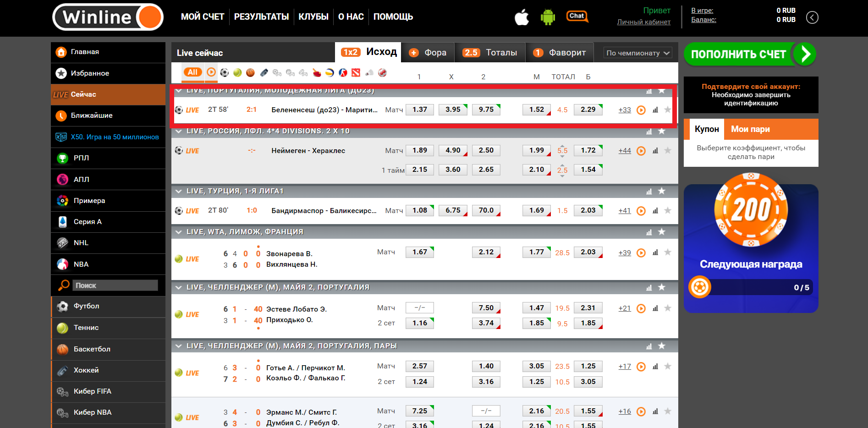Viewport: 868px width, 428px height.
Task: Open the Баскетбол sidebar section
Action: [x=108, y=349]
